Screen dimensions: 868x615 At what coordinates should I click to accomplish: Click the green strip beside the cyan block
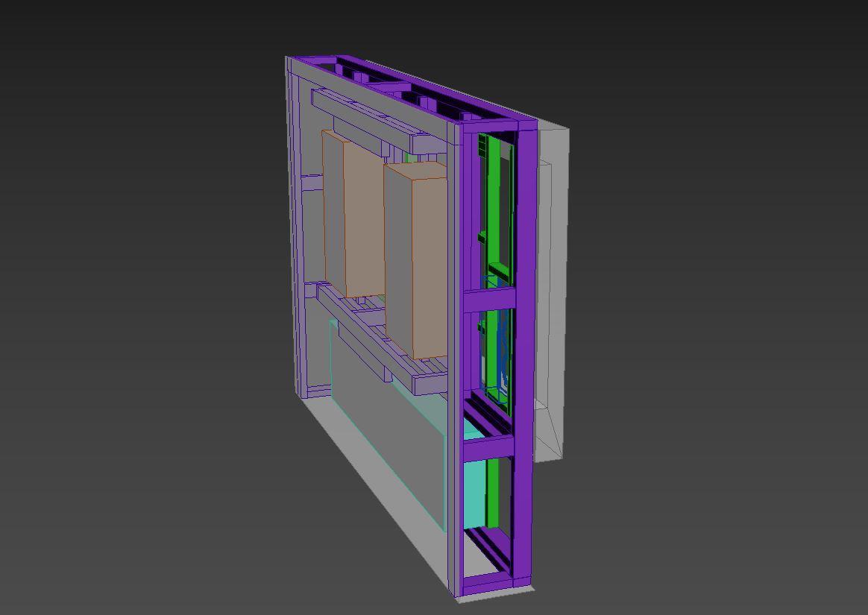[493, 493]
